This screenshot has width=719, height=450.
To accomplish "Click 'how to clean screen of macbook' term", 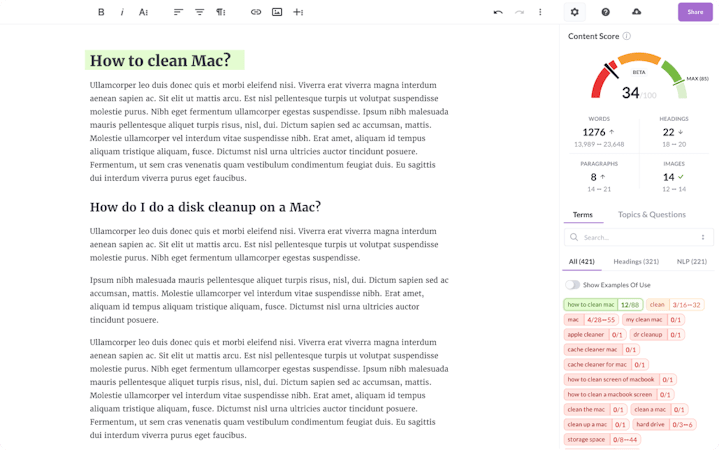I will coord(620,380).
